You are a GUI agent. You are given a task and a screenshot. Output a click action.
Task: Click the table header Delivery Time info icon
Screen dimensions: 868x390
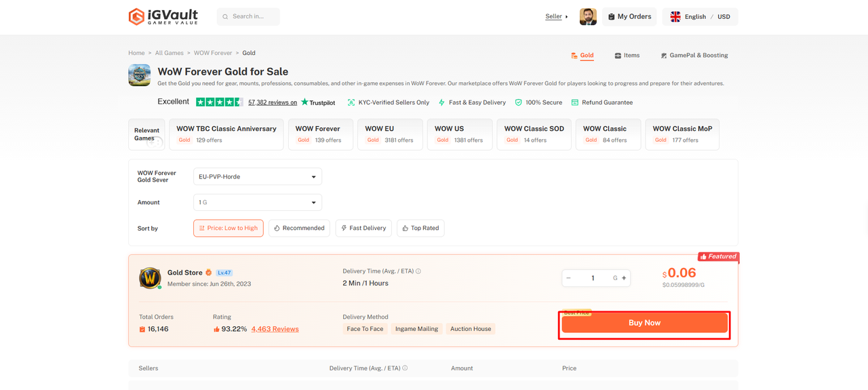click(406, 368)
